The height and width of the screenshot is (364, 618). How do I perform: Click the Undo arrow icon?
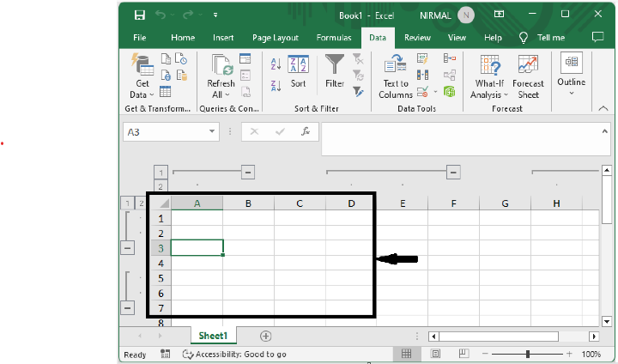(x=161, y=15)
